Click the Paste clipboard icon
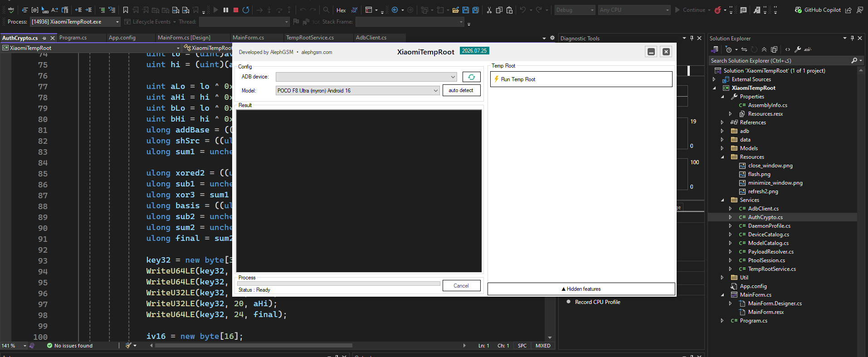The height and width of the screenshot is (357, 868). (x=509, y=10)
